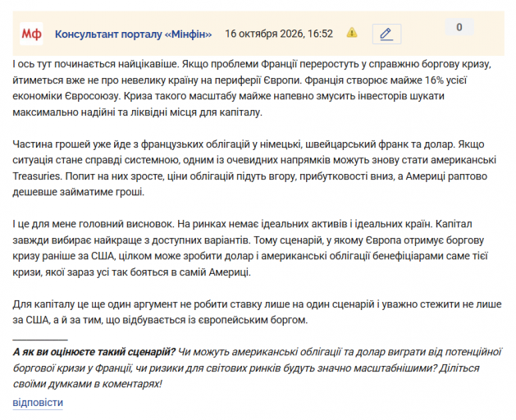Click the sentence «І ось тут починається найцікавіше.»
The width and height of the screenshot is (516, 420).
(x=96, y=64)
